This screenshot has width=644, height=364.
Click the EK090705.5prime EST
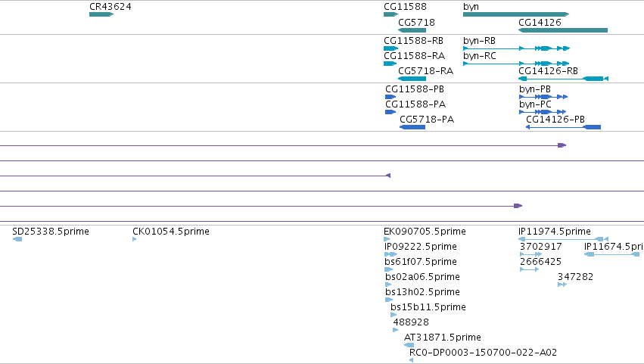387,239
